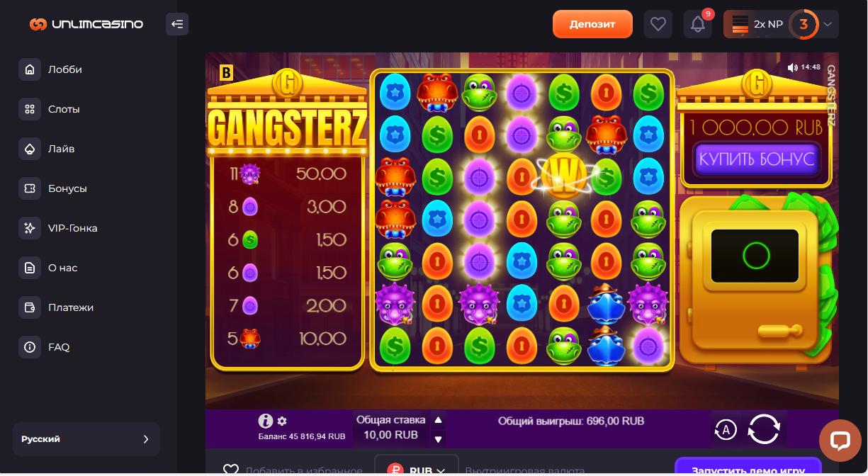
Task: Increase total bet with up arrow
Action: [x=438, y=419]
